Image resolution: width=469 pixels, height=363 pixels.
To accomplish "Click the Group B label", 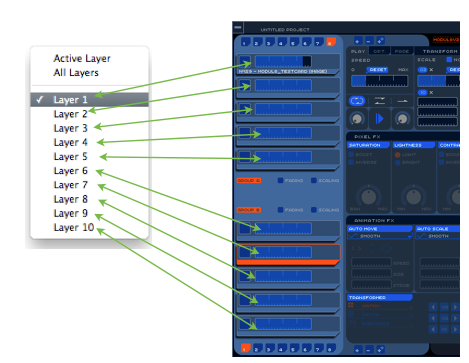I will [x=249, y=210].
